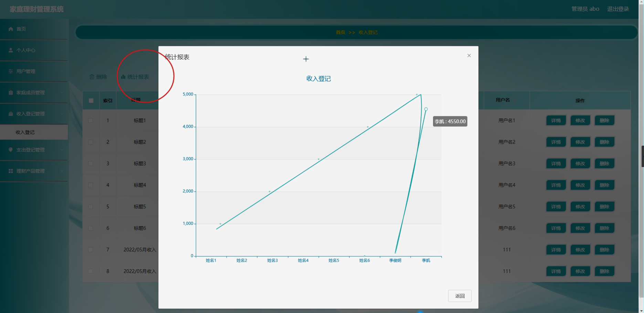Viewport: 644px width, 313px height.
Task: Open the 收入登记 submenu item in sidebar
Action: click(34, 132)
